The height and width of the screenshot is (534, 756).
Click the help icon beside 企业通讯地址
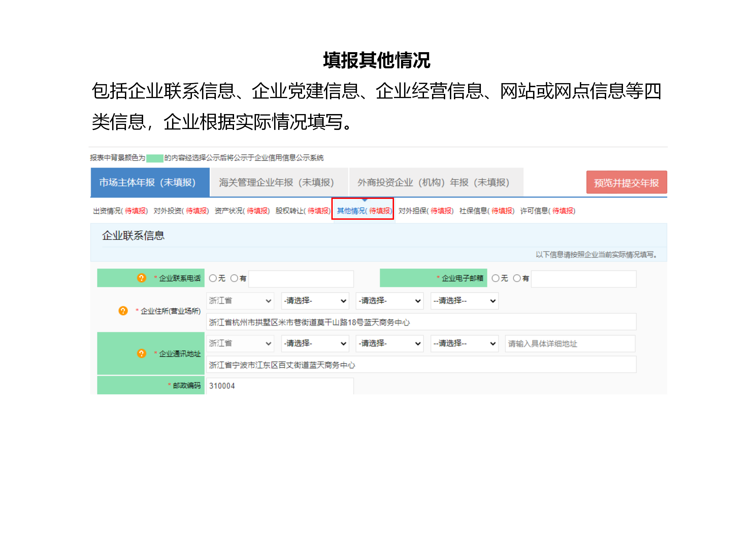[142, 354]
